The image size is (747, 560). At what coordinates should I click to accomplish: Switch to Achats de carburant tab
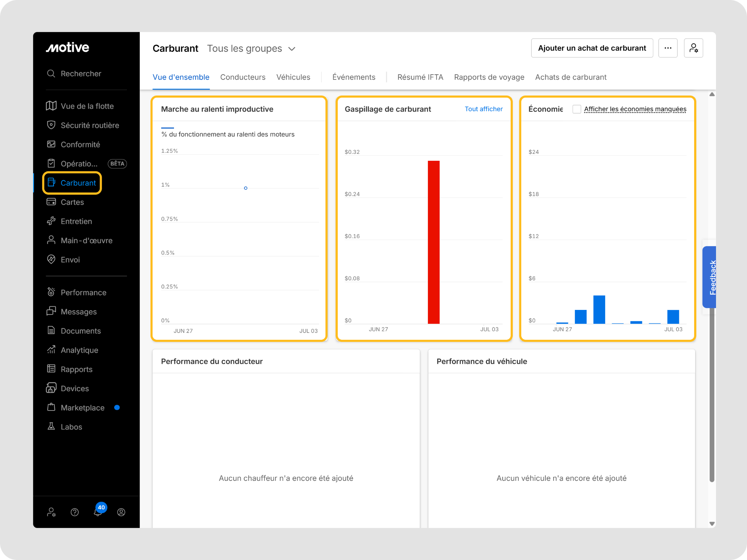tap(571, 77)
